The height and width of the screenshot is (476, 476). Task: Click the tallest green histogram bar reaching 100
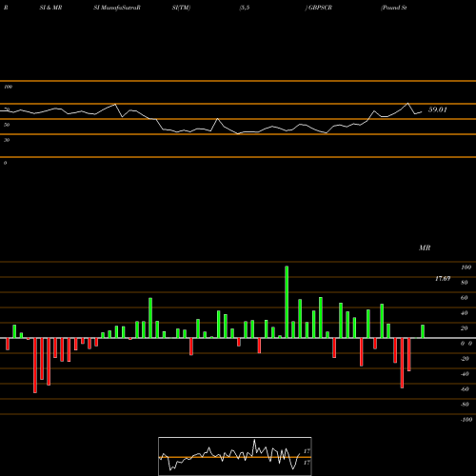pyautogui.click(x=287, y=302)
